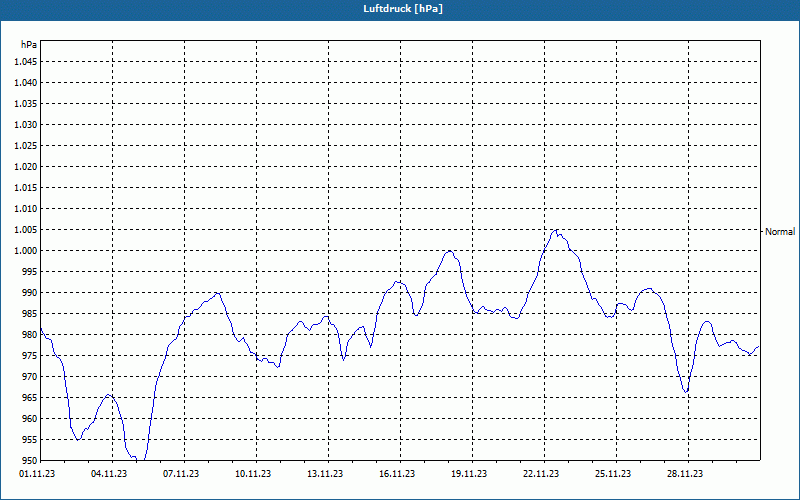Select the 1.000 pressure axis value

(x=26, y=251)
